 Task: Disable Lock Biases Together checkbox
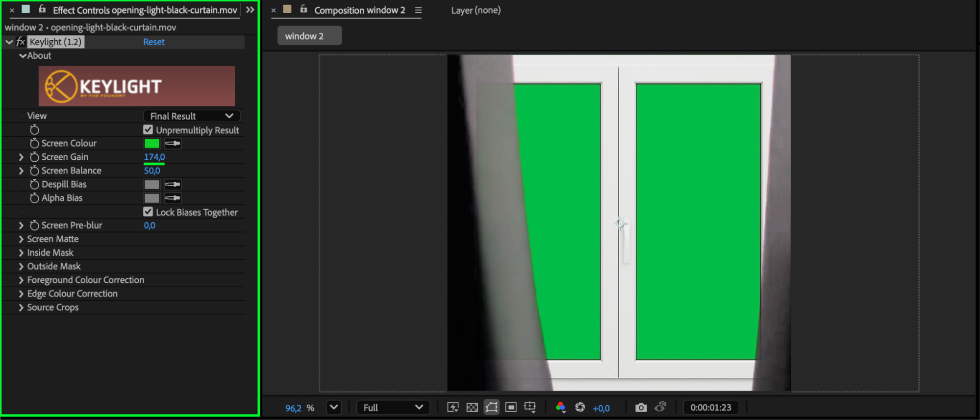tap(148, 212)
